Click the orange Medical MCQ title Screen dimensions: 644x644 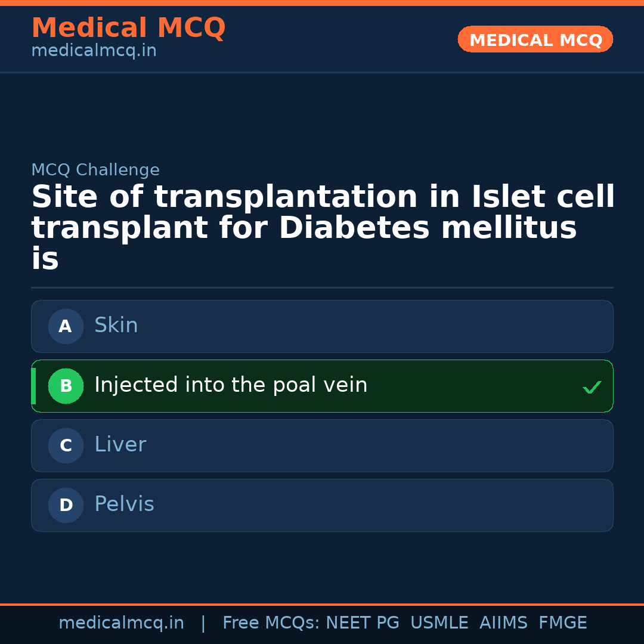click(128, 28)
